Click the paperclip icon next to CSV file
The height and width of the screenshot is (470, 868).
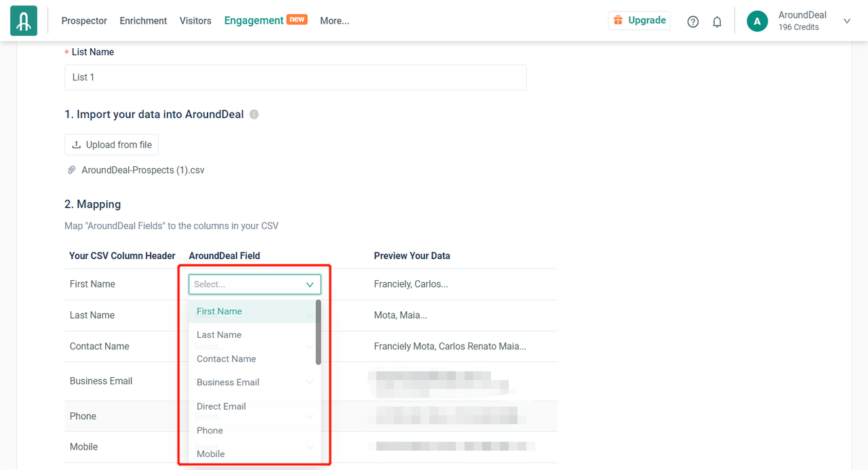coord(72,170)
